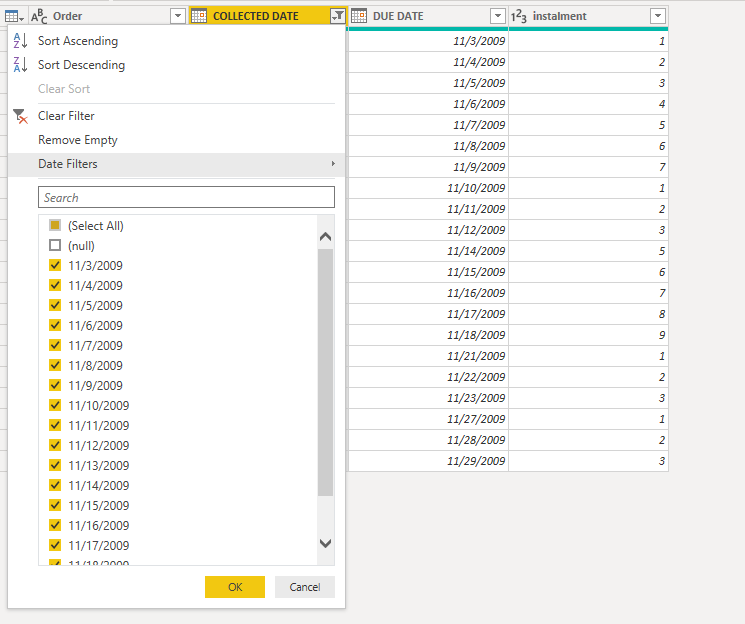Uncheck the 11/6/2009 checkbox

55,325
